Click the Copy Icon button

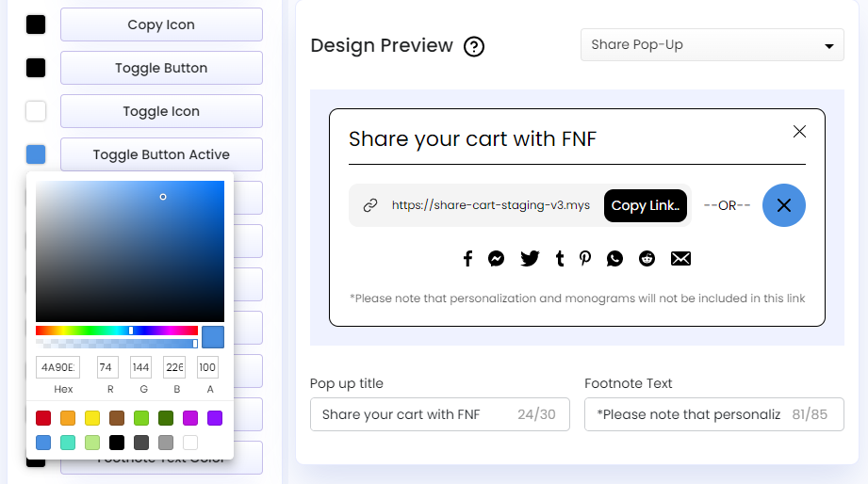[x=161, y=24]
